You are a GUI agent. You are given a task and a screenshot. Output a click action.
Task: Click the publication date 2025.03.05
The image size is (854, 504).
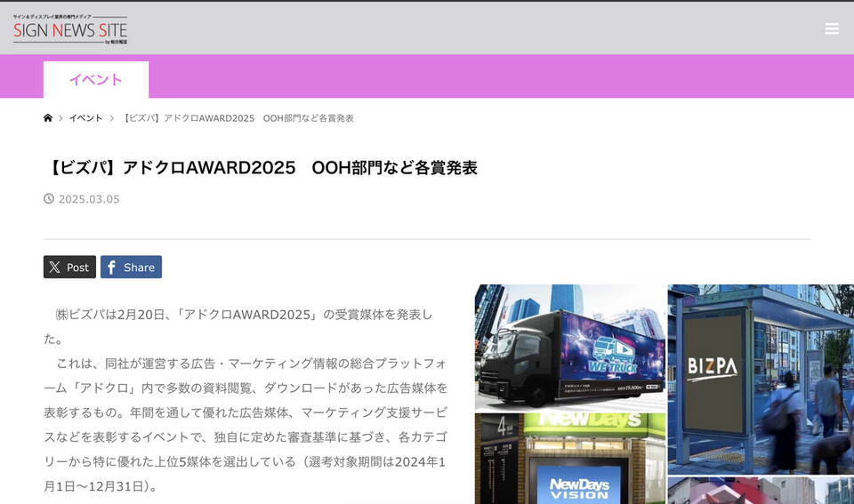(x=89, y=199)
